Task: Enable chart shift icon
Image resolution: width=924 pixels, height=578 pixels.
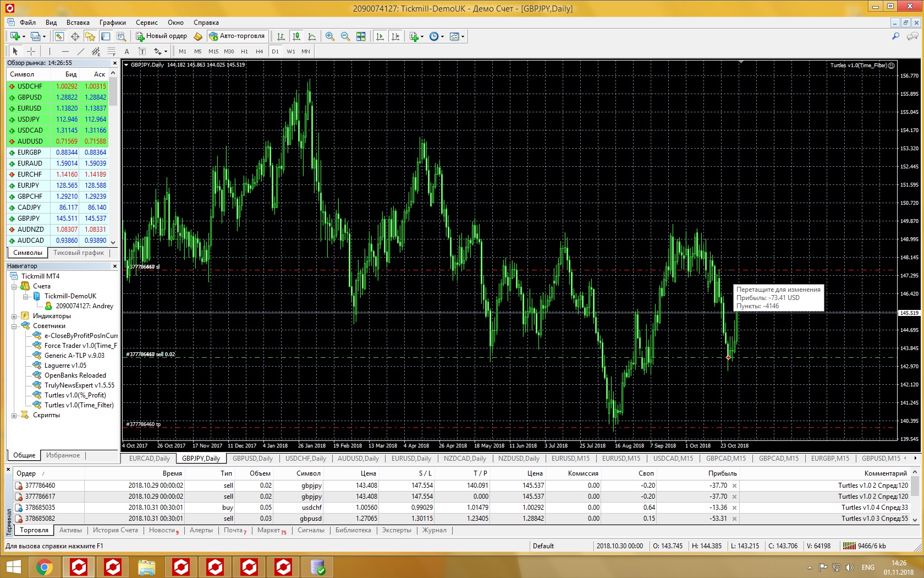Action: click(x=395, y=36)
